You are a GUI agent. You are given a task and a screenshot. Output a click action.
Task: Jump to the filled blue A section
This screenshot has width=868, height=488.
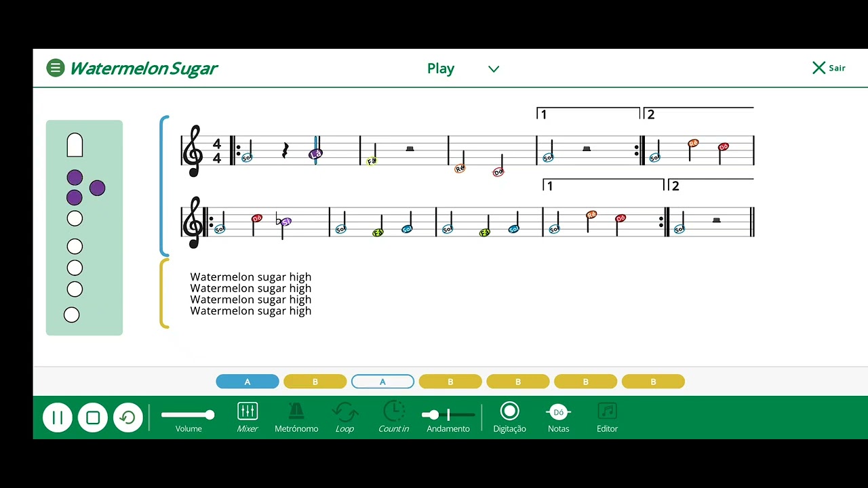[248, 382]
